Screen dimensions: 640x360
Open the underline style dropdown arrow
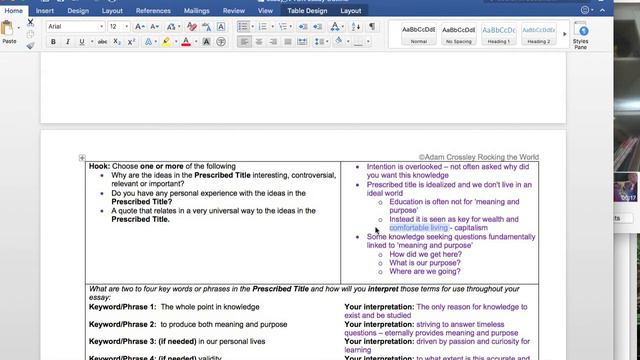tap(92, 42)
